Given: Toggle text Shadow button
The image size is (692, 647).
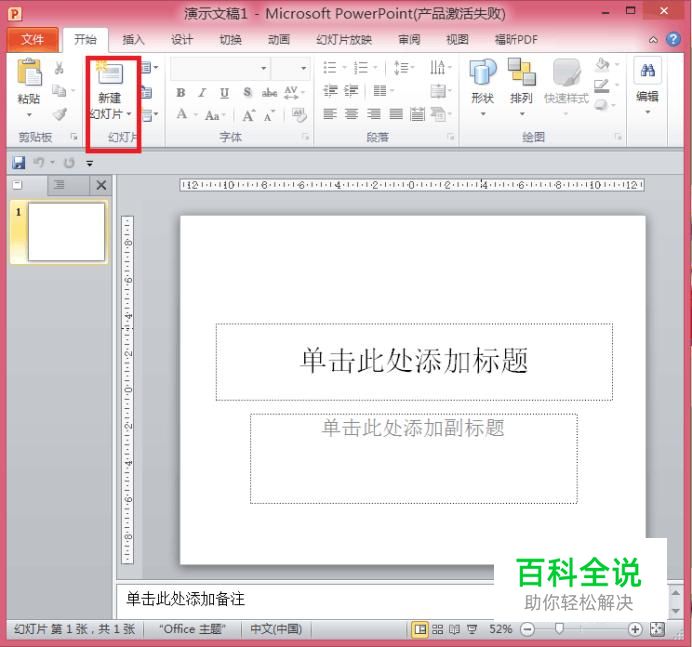Looking at the screenshot, I should pos(247,92).
